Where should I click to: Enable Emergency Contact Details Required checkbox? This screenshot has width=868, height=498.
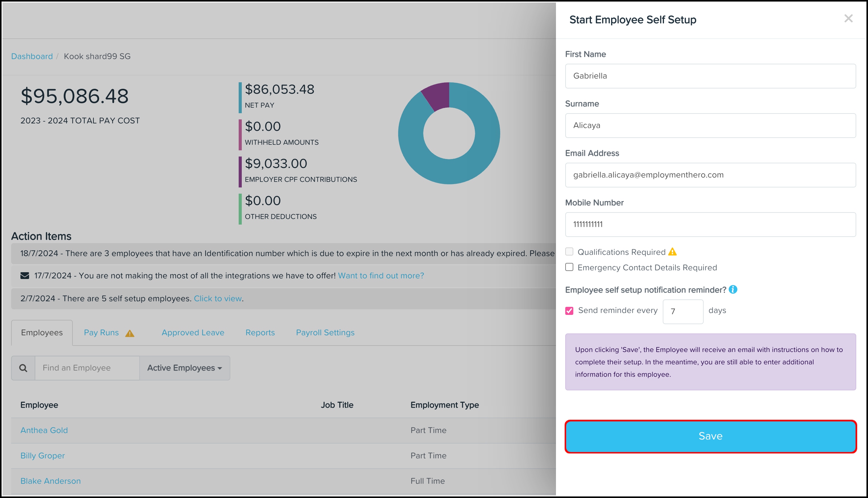pos(569,267)
